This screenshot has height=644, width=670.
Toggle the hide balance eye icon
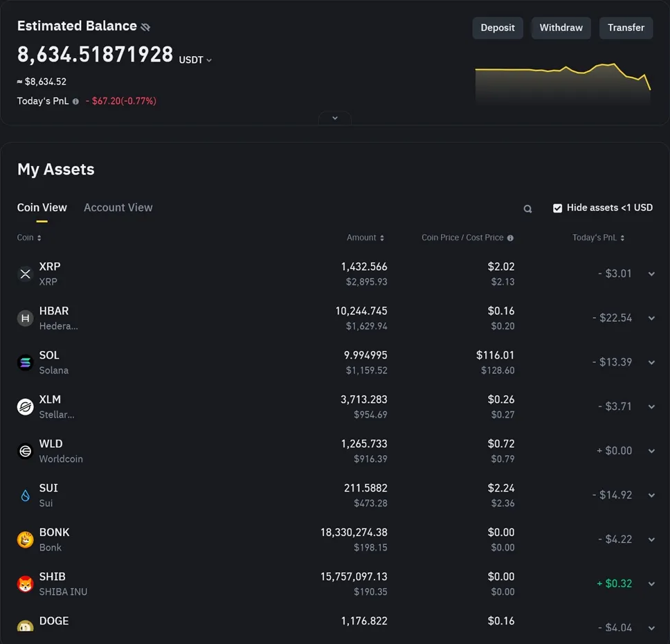(145, 27)
